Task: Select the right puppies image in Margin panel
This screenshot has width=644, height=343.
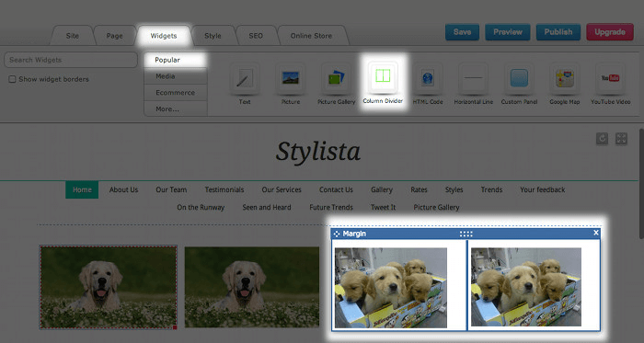Action: [x=525, y=287]
